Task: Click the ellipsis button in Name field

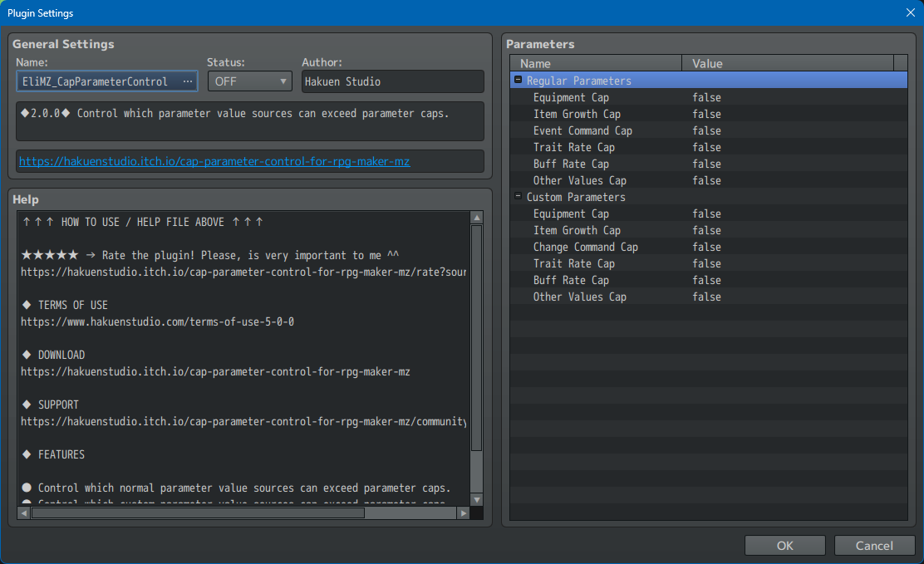Action: click(x=188, y=81)
